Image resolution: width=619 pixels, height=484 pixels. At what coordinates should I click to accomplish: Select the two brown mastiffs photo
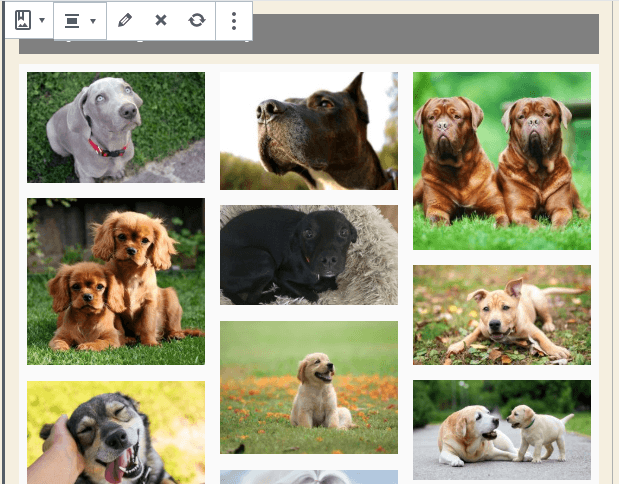[502, 161]
